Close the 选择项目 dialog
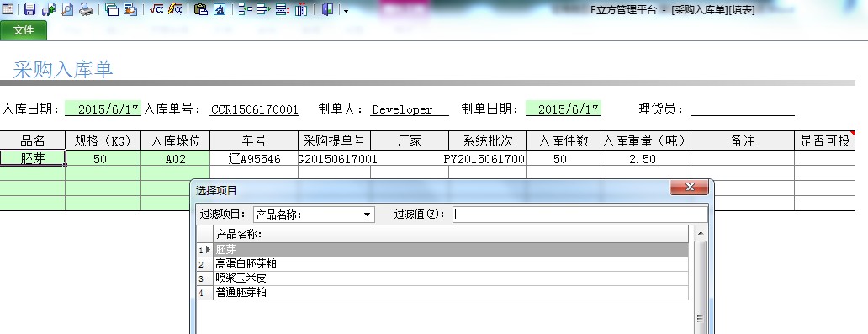This screenshot has height=334, width=868. pos(689,188)
